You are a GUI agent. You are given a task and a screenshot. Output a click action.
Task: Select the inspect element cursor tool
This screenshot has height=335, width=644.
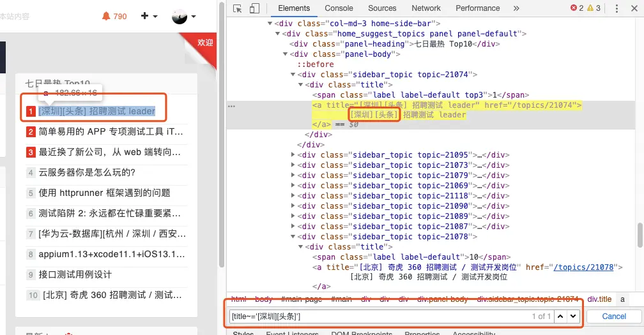pyautogui.click(x=238, y=8)
